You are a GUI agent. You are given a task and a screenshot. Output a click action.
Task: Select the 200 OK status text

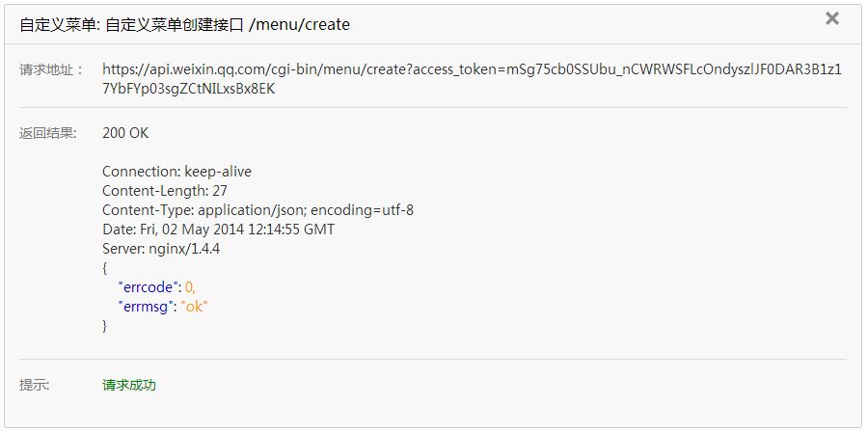125,133
